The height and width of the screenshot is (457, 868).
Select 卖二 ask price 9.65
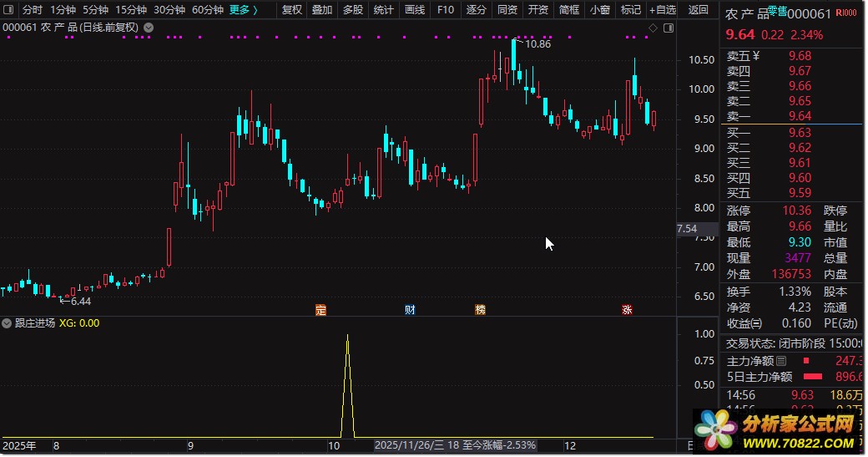(800, 101)
